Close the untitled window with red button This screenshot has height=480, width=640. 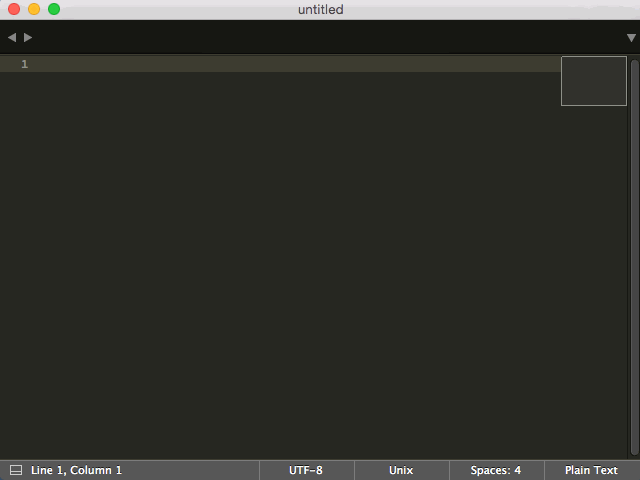coord(14,9)
